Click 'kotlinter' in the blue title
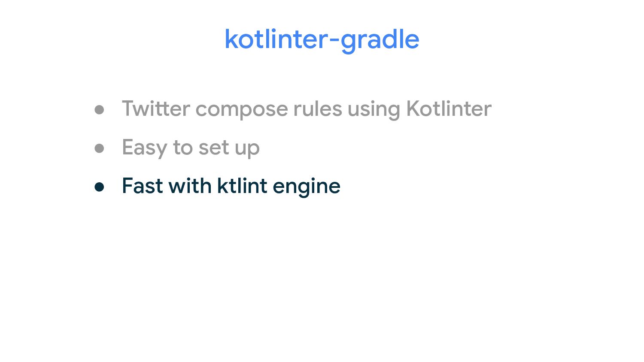Image resolution: width=644 pixels, height=362 pixels. [x=276, y=39]
